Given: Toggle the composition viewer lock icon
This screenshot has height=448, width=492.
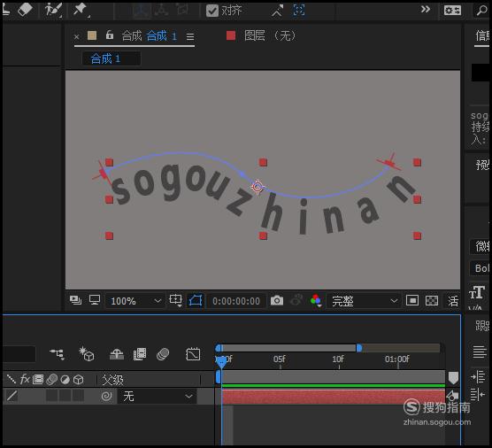Looking at the screenshot, I should click(x=109, y=35).
